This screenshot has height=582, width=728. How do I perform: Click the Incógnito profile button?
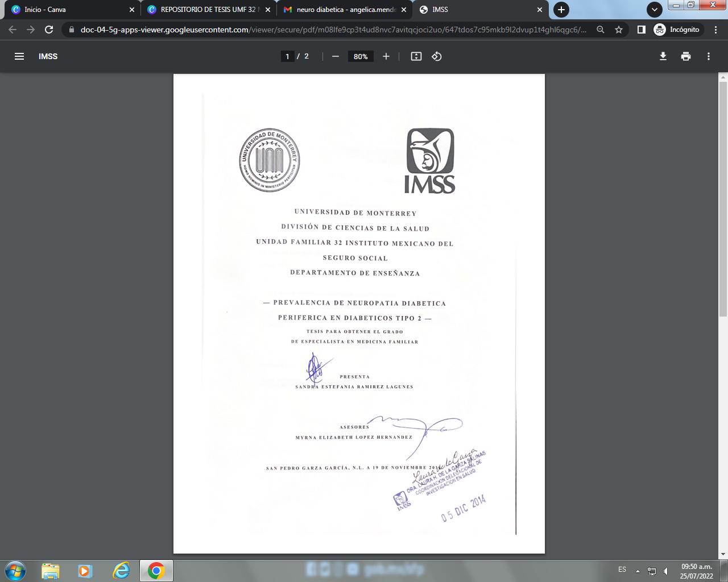click(677, 30)
